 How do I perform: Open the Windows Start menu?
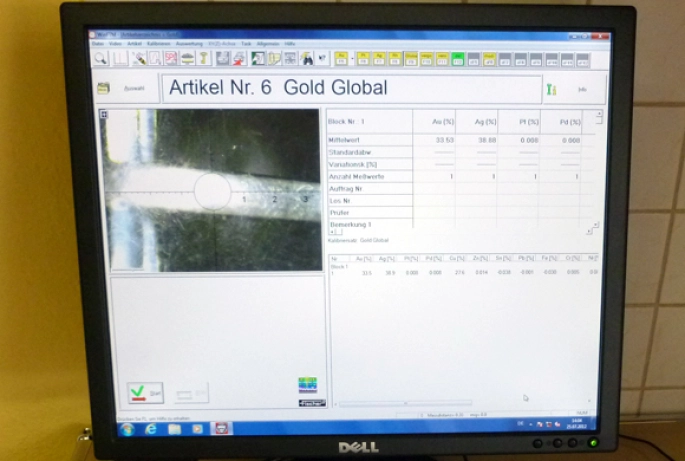coord(127,428)
